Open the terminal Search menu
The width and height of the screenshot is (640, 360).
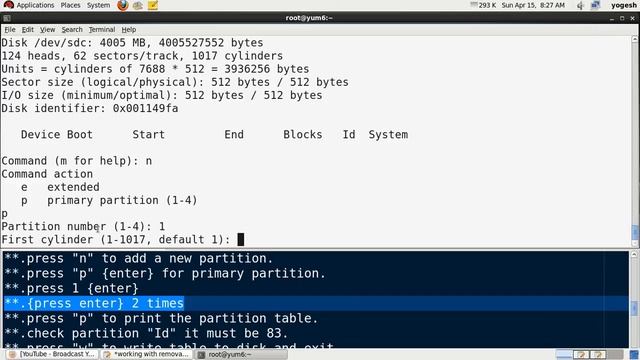(x=72, y=30)
